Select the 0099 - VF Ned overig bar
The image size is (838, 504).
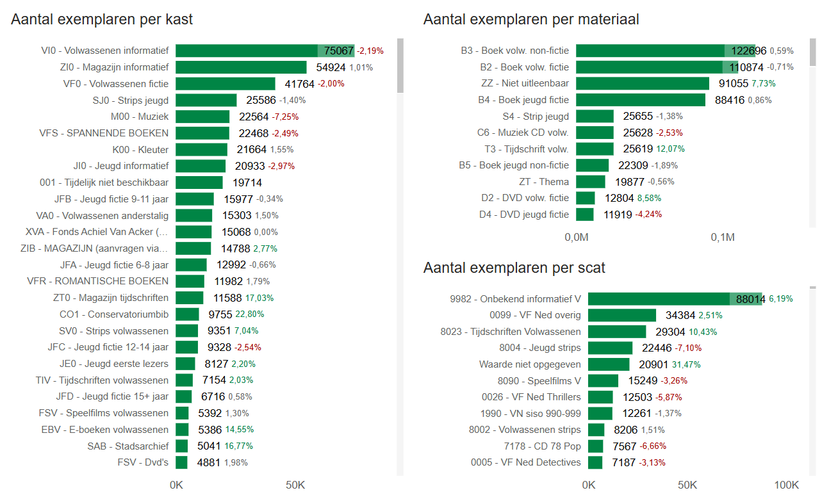622,315
